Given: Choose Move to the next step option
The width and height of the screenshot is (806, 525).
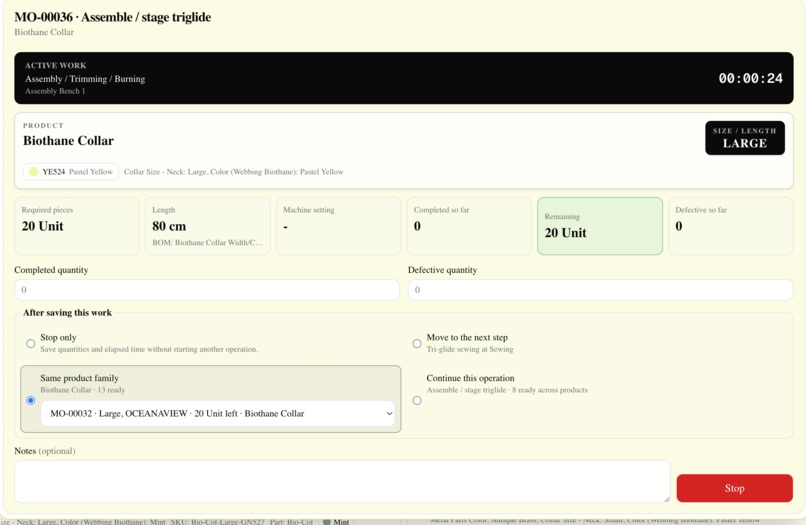Looking at the screenshot, I should [x=417, y=343].
